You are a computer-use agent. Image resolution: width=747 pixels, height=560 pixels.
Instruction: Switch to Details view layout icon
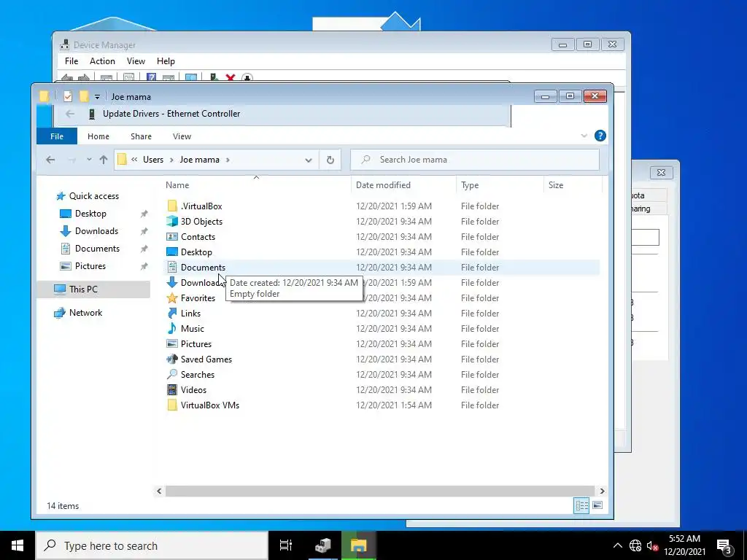coord(581,506)
